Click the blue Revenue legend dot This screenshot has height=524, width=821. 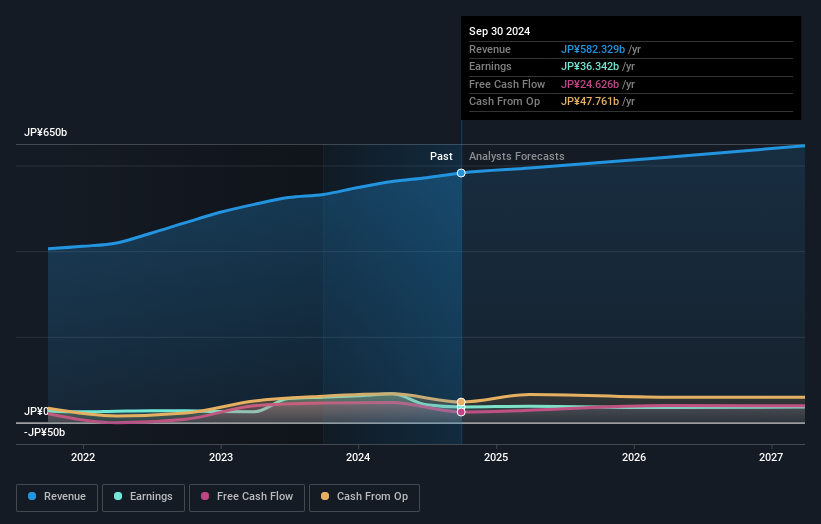tap(32, 496)
